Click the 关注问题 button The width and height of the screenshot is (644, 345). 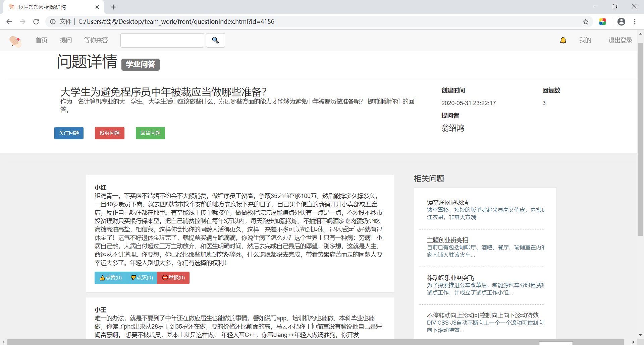click(x=69, y=133)
